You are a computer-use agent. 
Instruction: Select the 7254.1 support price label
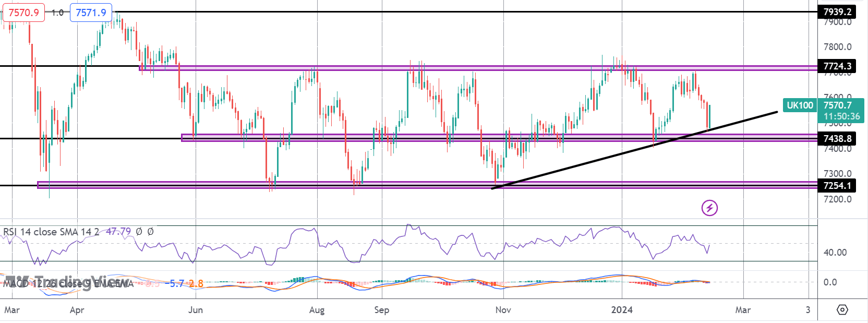838,185
